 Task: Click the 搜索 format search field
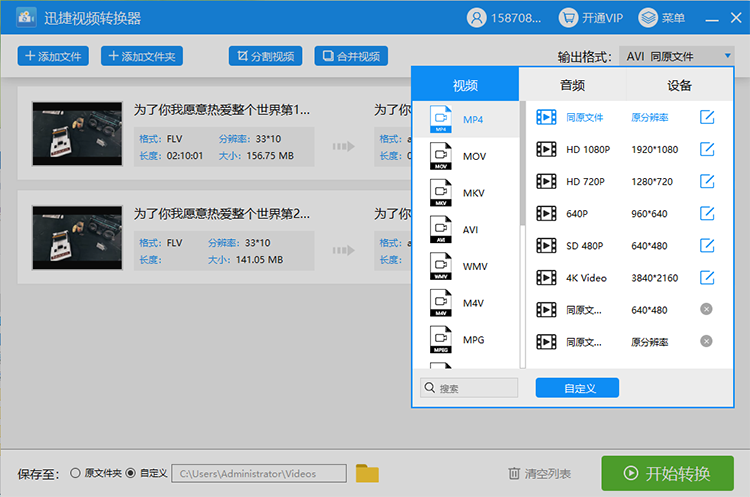[469, 387]
